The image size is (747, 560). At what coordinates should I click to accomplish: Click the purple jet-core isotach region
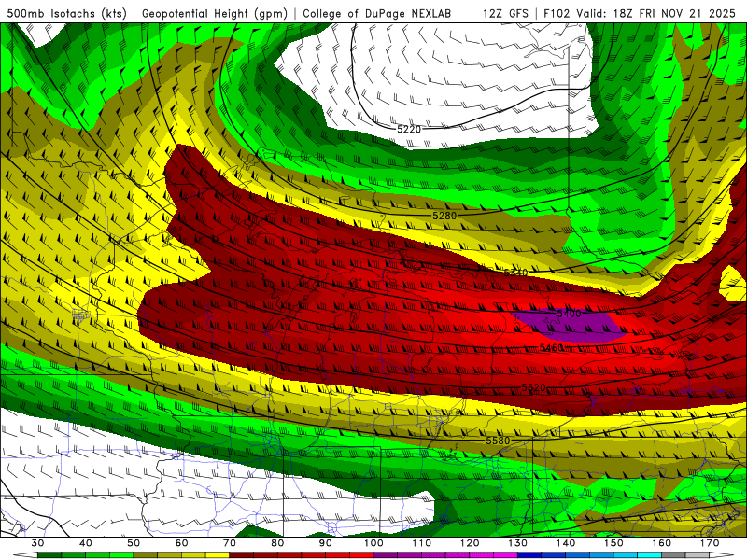click(x=571, y=327)
